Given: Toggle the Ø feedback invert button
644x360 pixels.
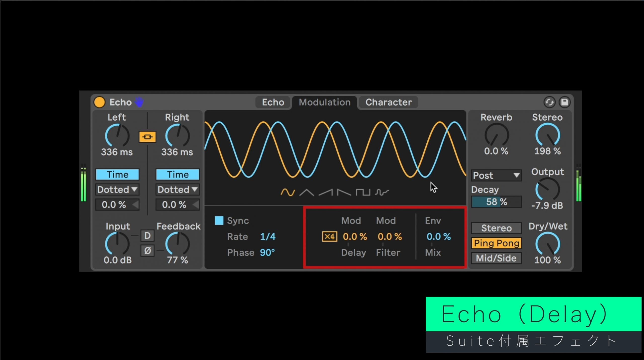Looking at the screenshot, I should click(x=147, y=250).
